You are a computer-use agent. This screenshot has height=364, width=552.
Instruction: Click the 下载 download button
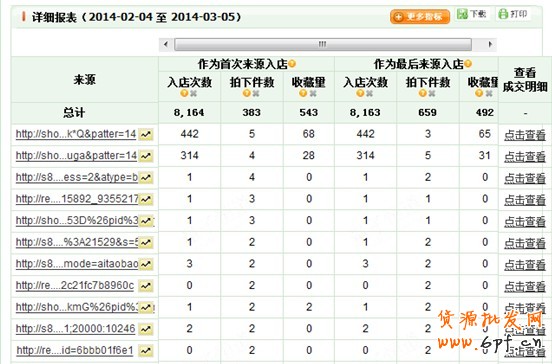[472, 14]
